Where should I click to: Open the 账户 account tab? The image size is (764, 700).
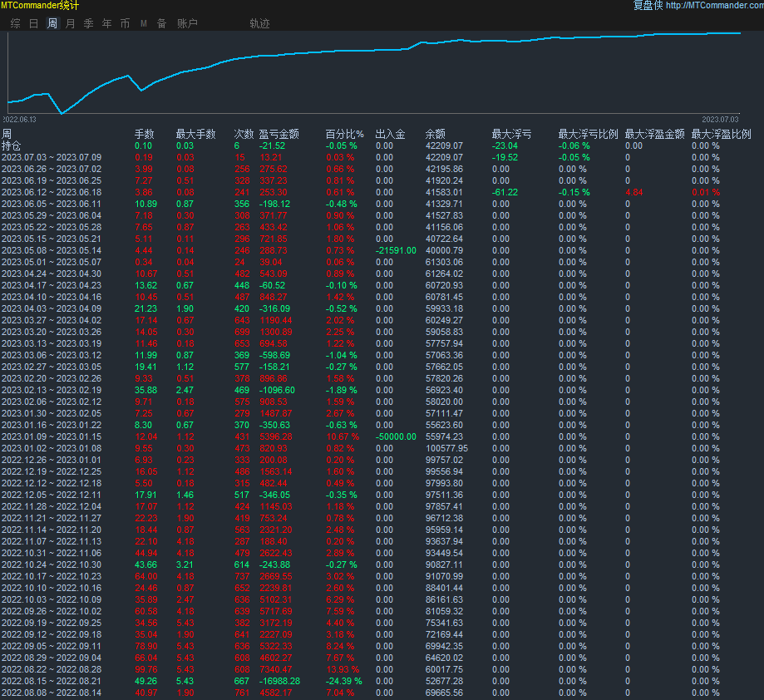tap(187, 23)
